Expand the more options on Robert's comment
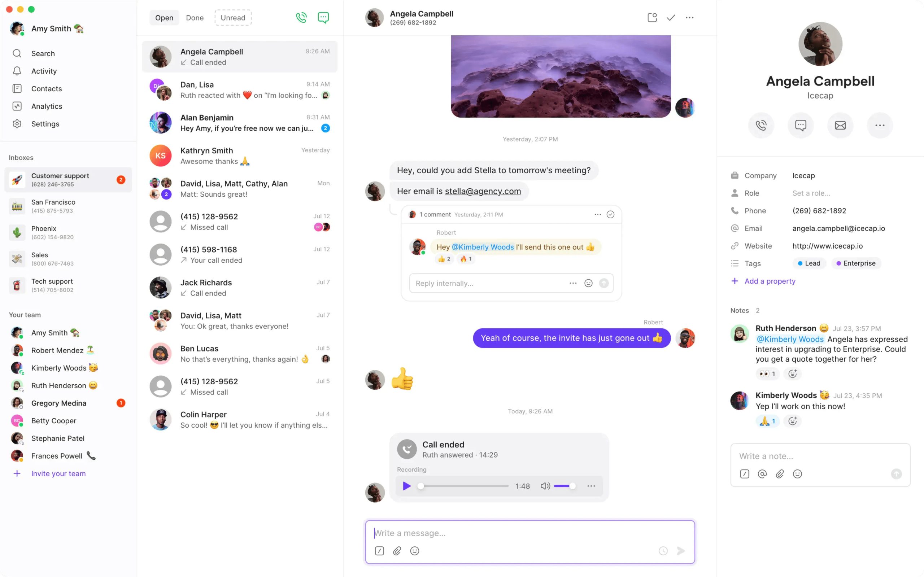The width and height of the screenshot is (924, 577). [x=596, y=213]
